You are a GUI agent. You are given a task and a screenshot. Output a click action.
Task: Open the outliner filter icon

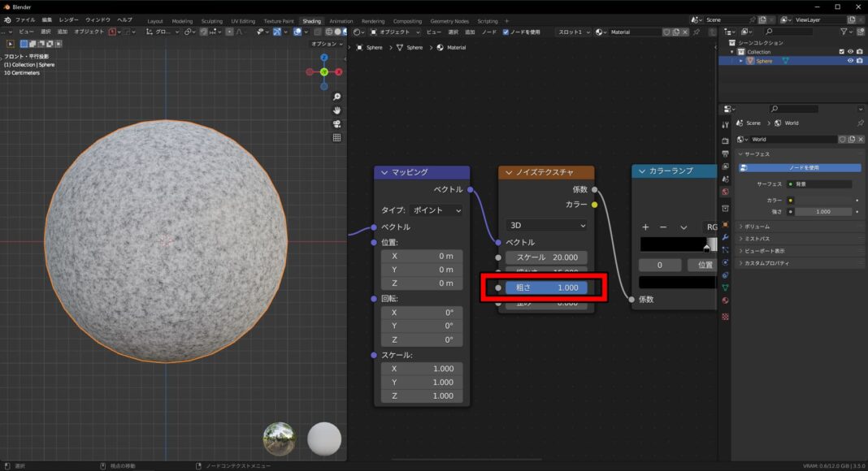(845, 31)
